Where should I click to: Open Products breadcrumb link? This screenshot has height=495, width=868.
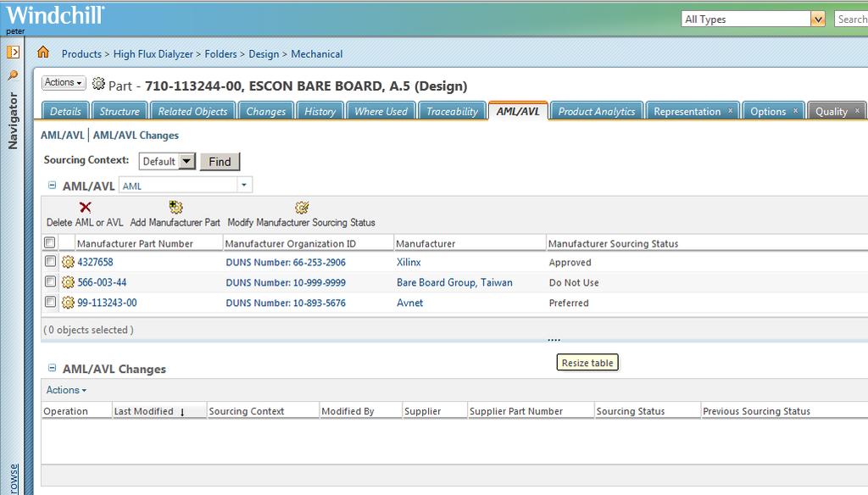pos(82,53)
